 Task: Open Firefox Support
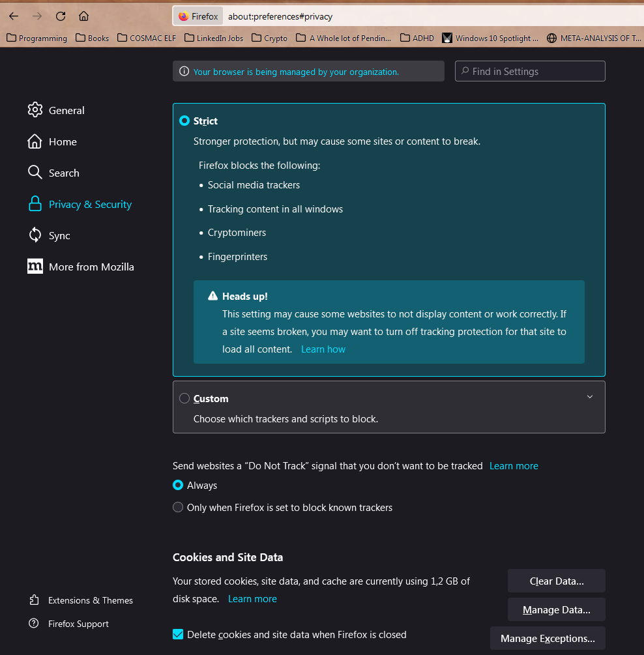pyautogui.click(x=68, y=624)
